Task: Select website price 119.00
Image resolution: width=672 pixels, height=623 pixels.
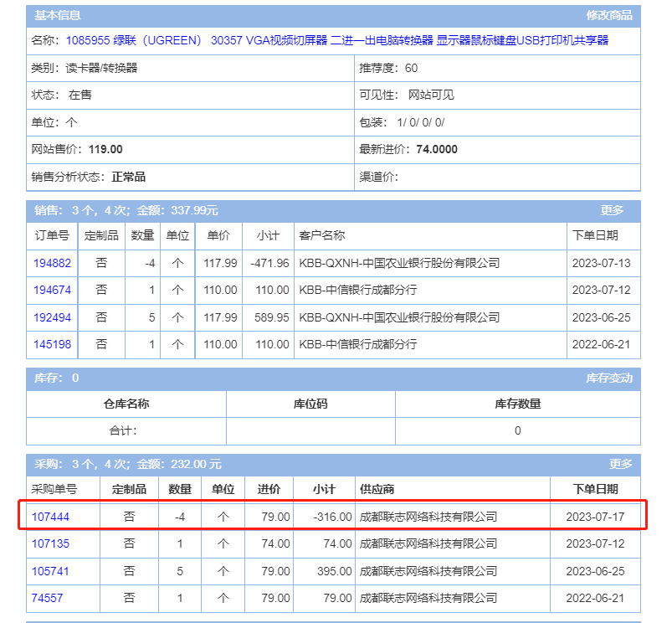Action: 105,149
